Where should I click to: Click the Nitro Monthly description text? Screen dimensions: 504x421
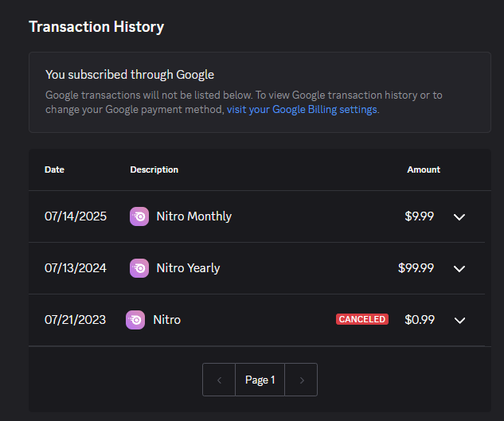193,216
